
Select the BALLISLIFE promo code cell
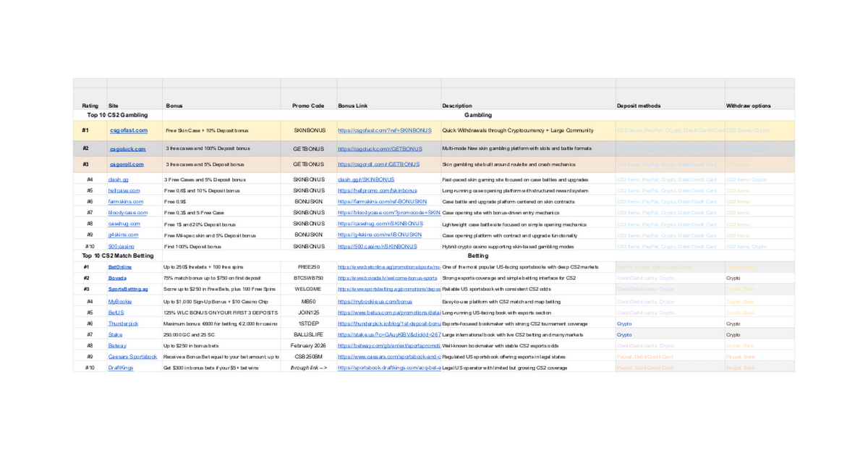(x=308, y=334)
